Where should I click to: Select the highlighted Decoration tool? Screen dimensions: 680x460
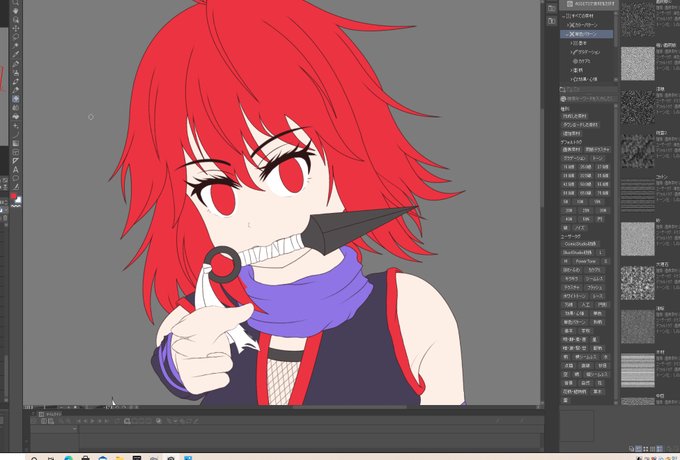[16, 99]
